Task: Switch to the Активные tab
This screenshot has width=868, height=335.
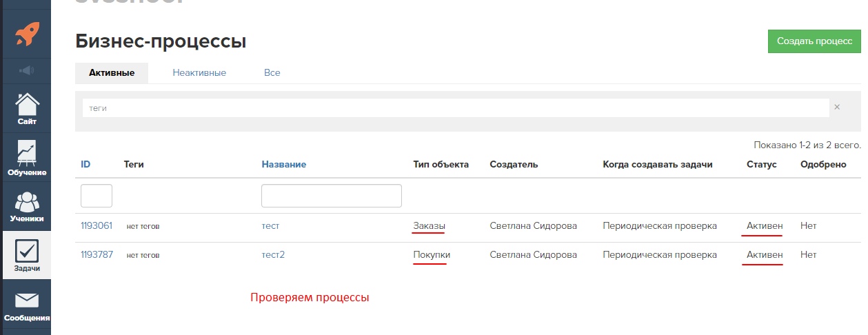Action: pyautogui.click(x=112, y=72)
